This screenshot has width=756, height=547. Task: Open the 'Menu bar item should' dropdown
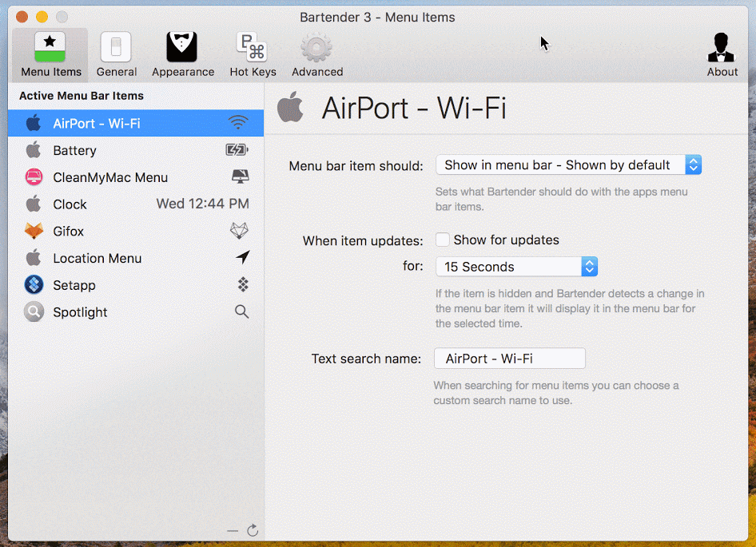(568, 164)
